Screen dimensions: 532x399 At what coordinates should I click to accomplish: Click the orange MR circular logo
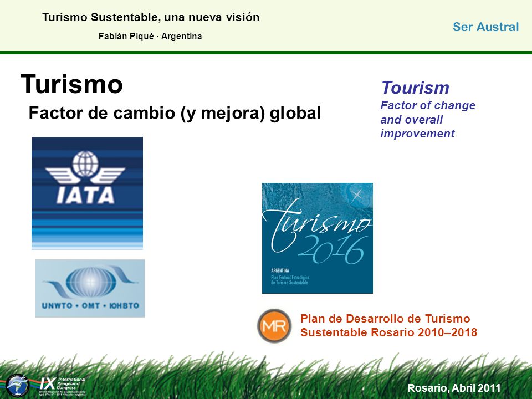[x=274, y=326]
